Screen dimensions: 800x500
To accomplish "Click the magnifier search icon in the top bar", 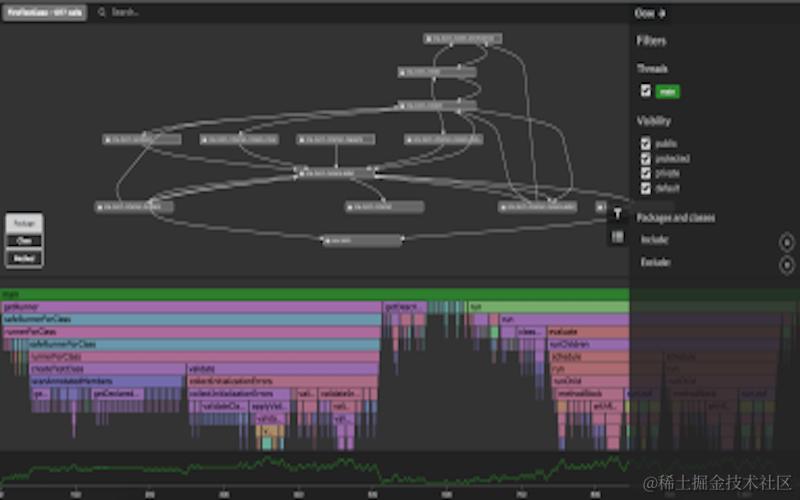I will coord(102,12).
